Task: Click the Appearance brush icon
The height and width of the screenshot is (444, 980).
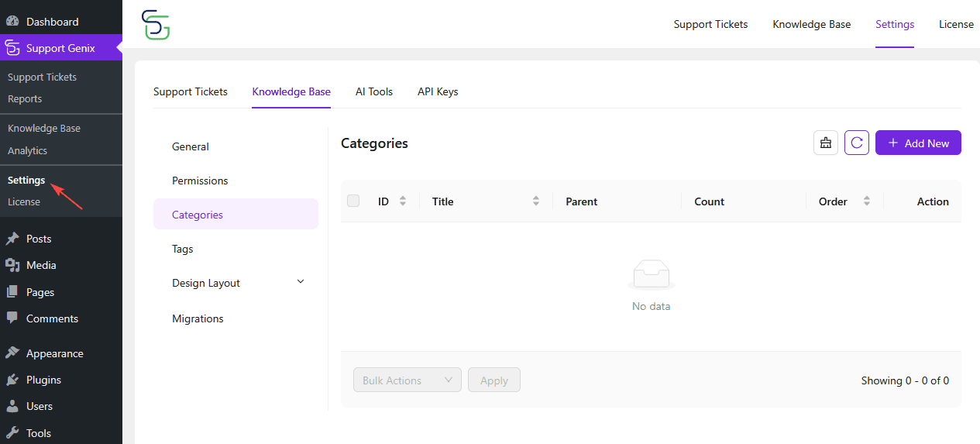Action: coord(12,353)
